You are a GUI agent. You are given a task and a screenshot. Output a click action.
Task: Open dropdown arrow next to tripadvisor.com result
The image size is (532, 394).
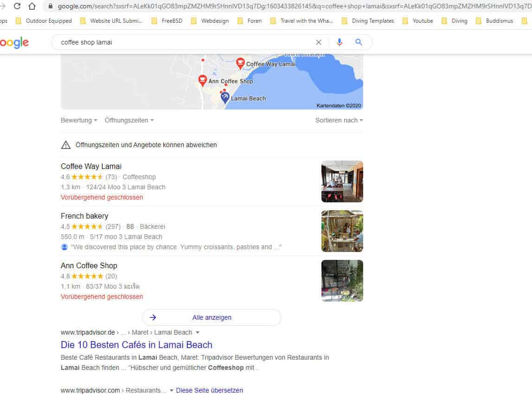[x=171, y=390]
